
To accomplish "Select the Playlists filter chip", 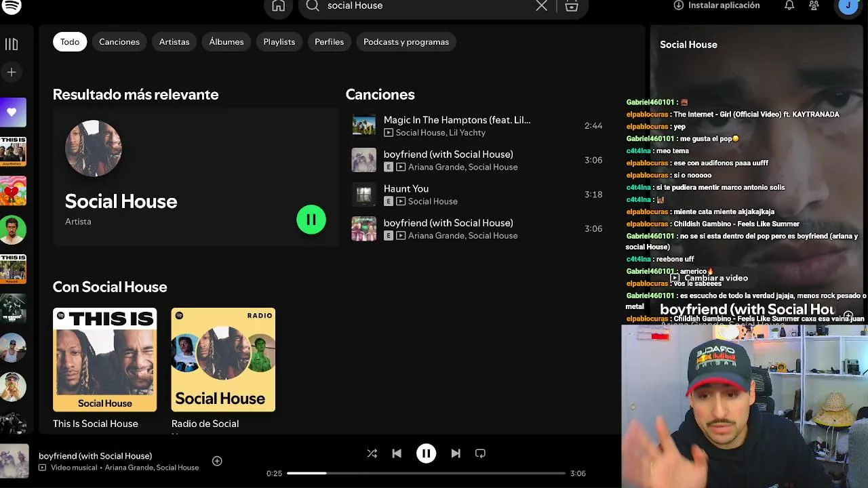I will [x=279, y=42].
